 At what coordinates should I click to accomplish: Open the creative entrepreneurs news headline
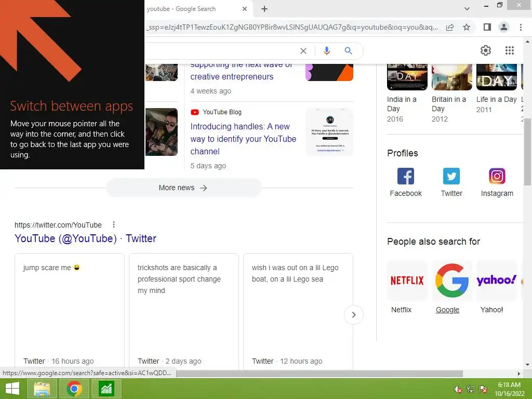241,71
